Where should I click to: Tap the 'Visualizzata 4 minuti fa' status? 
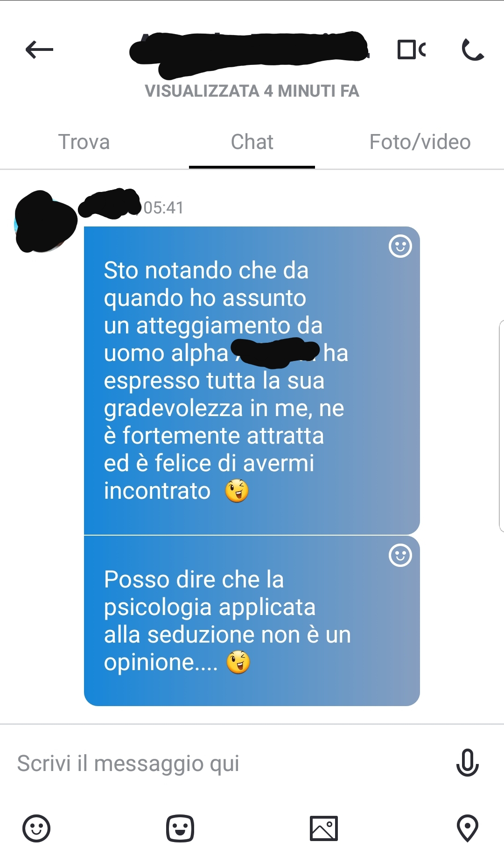pyautogui.click(x=252, y=91)
